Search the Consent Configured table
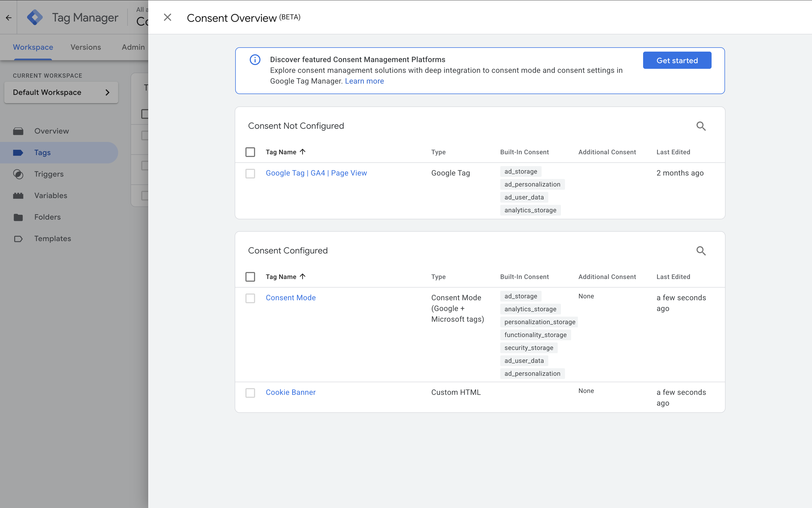Screen dimensions: 812x508 point(701,251)
